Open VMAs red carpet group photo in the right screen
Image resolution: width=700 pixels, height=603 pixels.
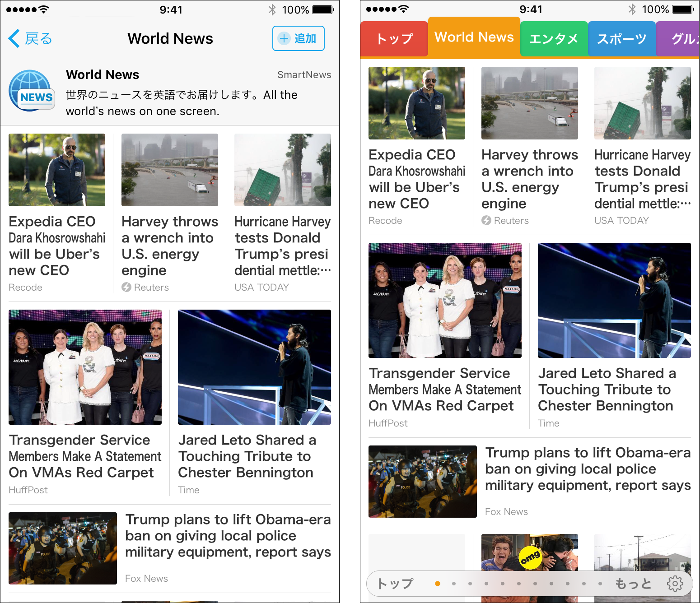coord(445,300)
